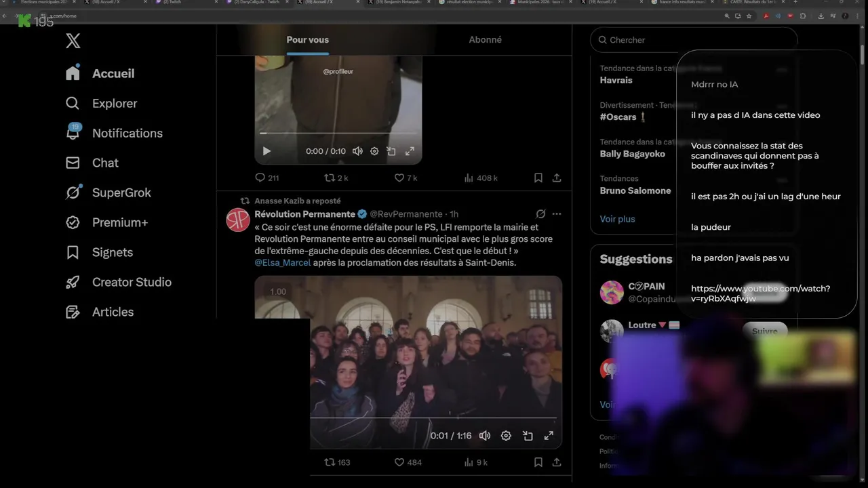Image resolution: width=868 pixels, height=488 pixels.
Task: Switch to the Abonné tab
Action: 485,40
